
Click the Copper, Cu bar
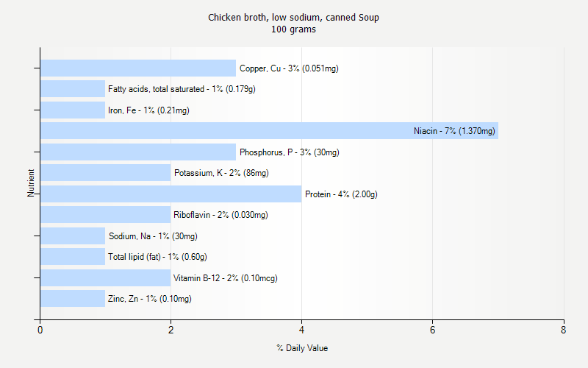137,68
